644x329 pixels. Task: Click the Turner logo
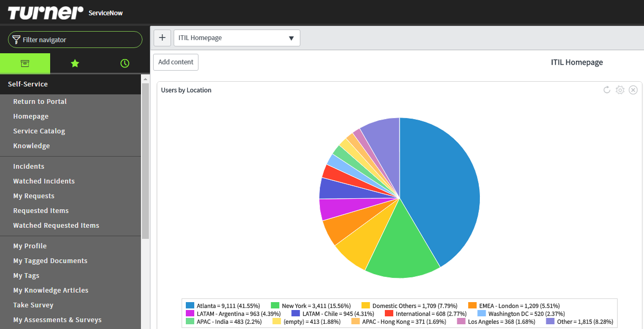click(45, 12)
